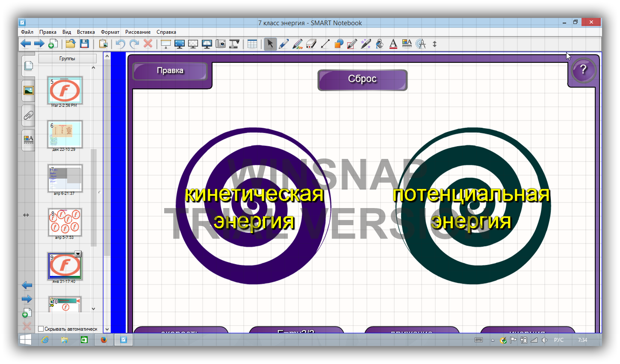
Task: Activate the Magic Pen tool
Action: pos(366,44)
